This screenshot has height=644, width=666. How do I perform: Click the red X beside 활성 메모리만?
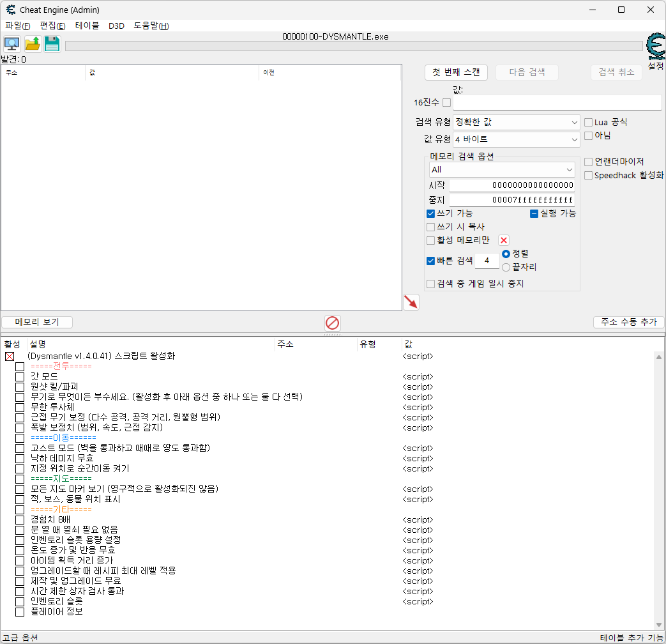point(504,240)
